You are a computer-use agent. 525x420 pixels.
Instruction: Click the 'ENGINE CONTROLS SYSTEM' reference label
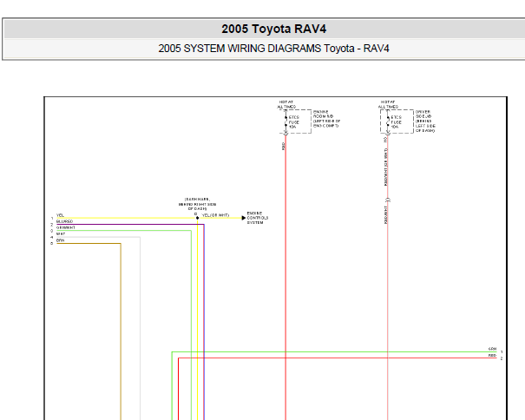click(258, 218)
